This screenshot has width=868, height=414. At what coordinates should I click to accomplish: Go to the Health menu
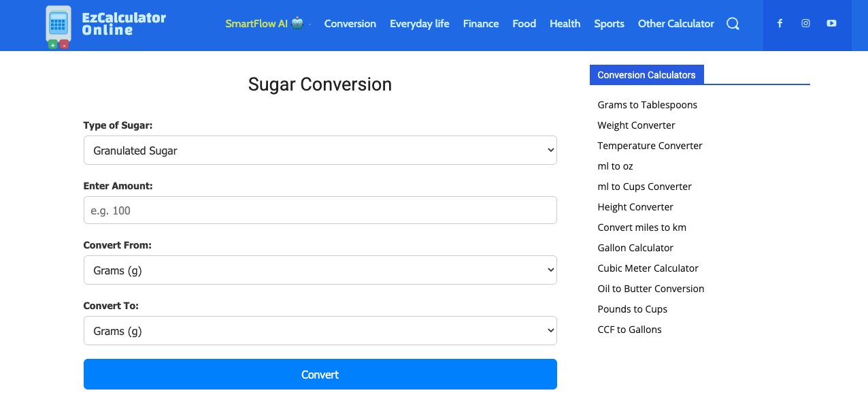pos(565,24)
